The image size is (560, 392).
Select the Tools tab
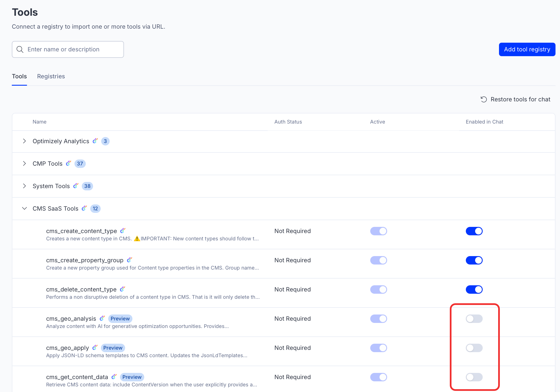pos(19,76)
